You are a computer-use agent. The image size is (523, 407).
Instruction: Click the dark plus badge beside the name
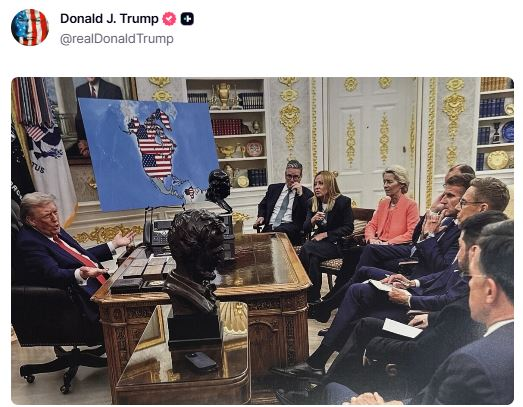187,19
